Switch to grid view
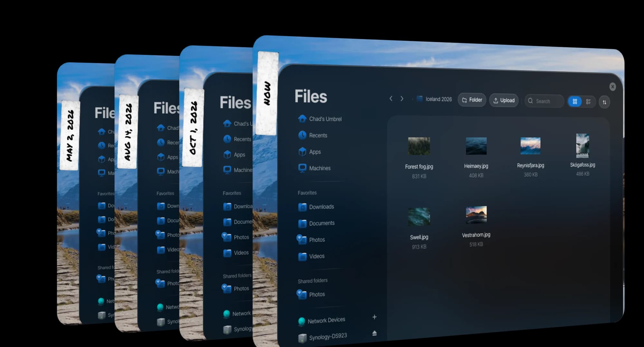 click(x=575, y=101)
